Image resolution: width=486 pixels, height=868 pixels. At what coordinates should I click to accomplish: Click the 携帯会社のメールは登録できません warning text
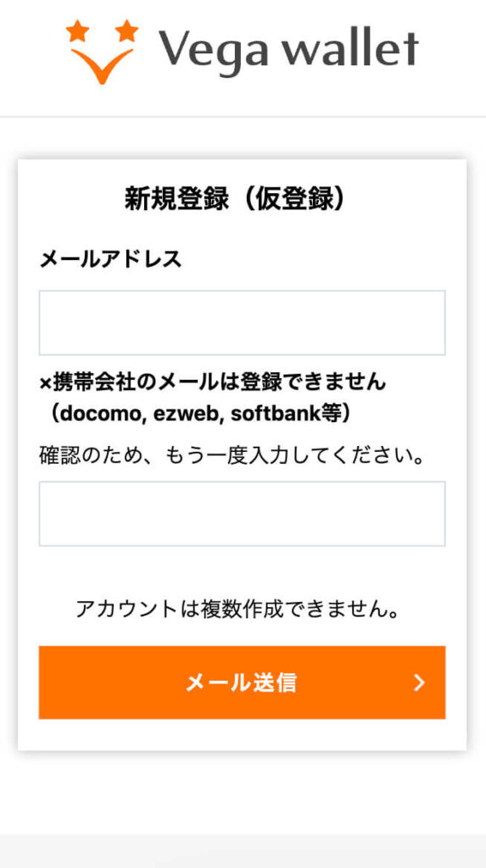(x=218, y=382)
